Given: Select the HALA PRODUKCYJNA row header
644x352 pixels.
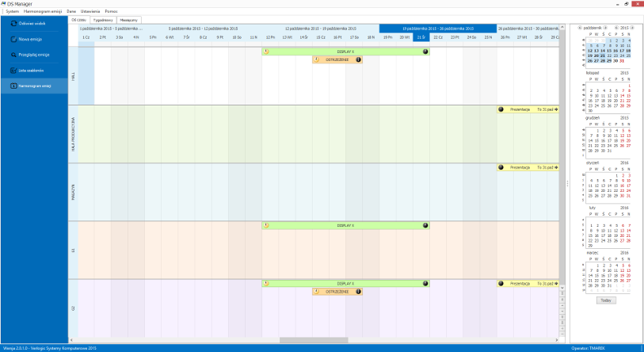Looking at the screenshot, I should pyautogui.click(x=73, y=134).
